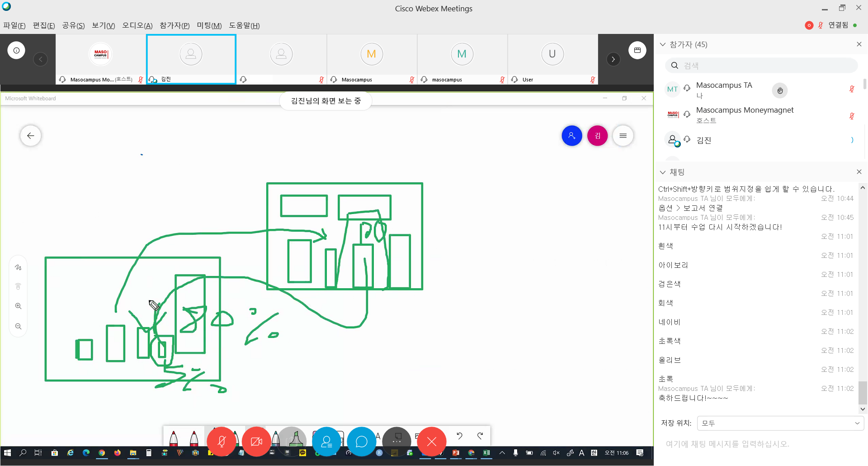Select the first red pen in whiteboard toolbar
The width and height of the screenshot is (868, 466).
coord(174,438)
